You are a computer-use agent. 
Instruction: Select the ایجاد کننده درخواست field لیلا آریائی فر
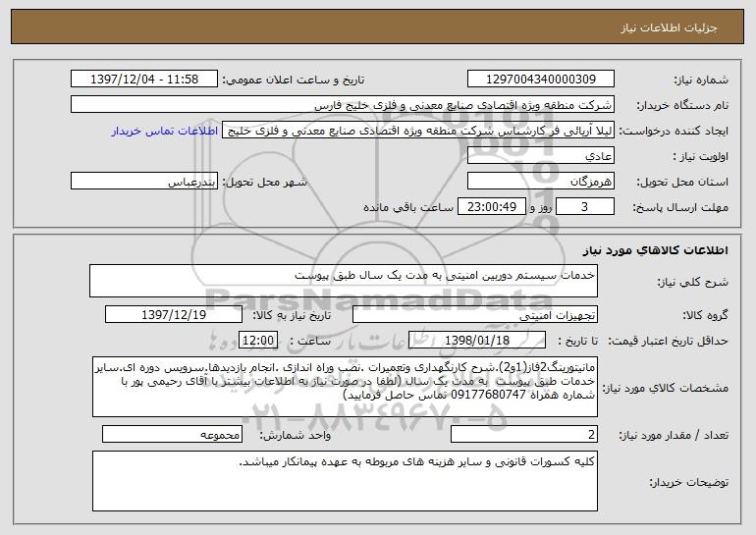(x=418, y=131)
